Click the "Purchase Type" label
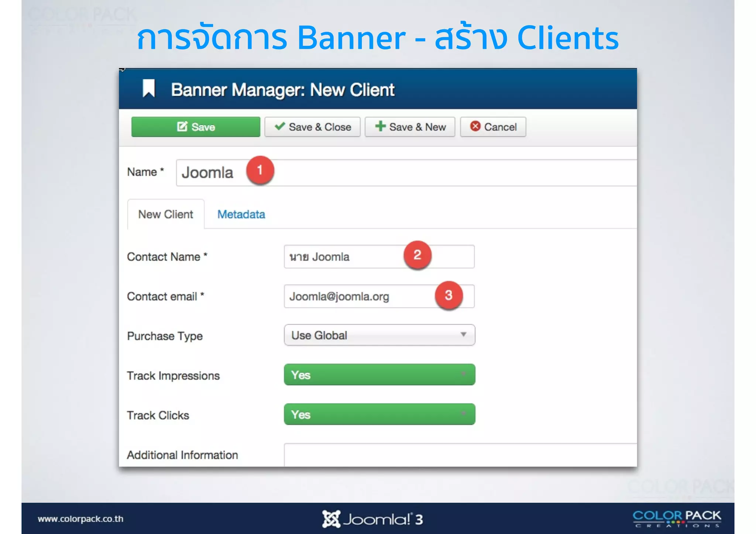 pos(165,336)
